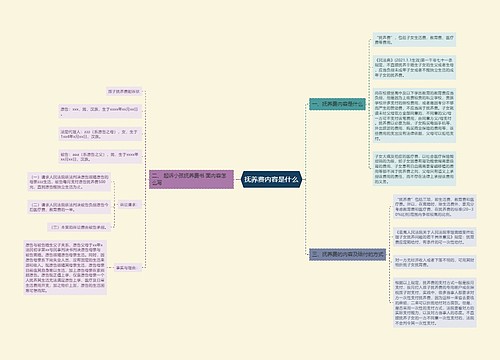The image size is (500, 360).
Task: Click the note （三）本案的诉讼费由被告承担
Action: pos(79,227)
